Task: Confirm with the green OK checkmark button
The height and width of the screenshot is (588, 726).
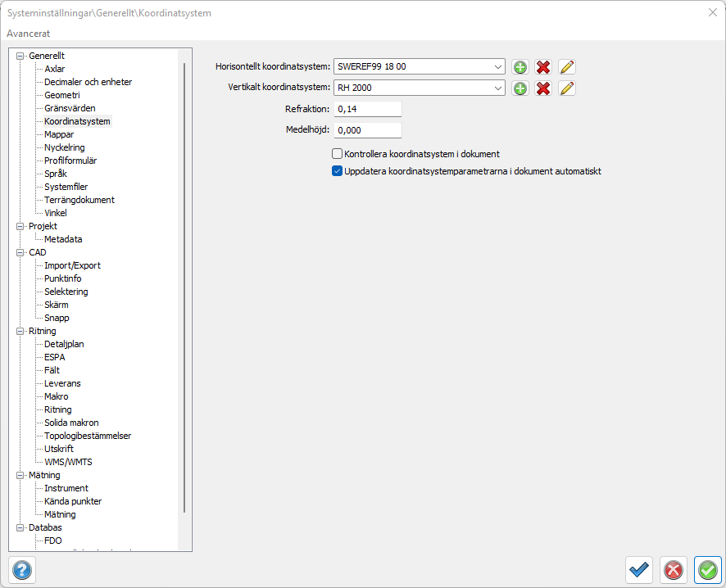Action: [x=707, y=569]
